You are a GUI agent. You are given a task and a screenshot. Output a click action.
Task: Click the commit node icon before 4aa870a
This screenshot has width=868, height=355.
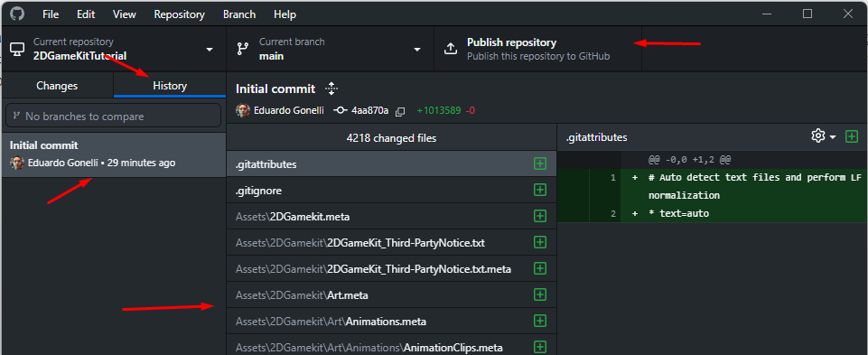(341, 110)
